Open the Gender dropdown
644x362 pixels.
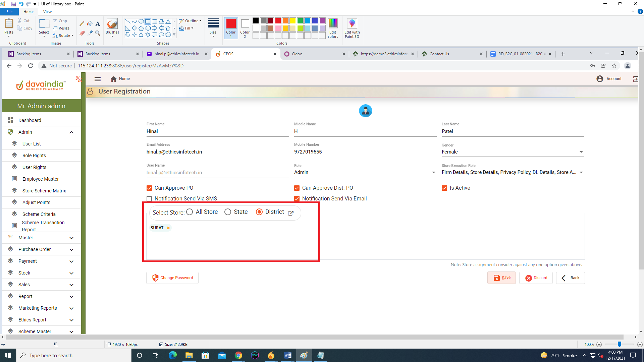click(x=581, y=152)
